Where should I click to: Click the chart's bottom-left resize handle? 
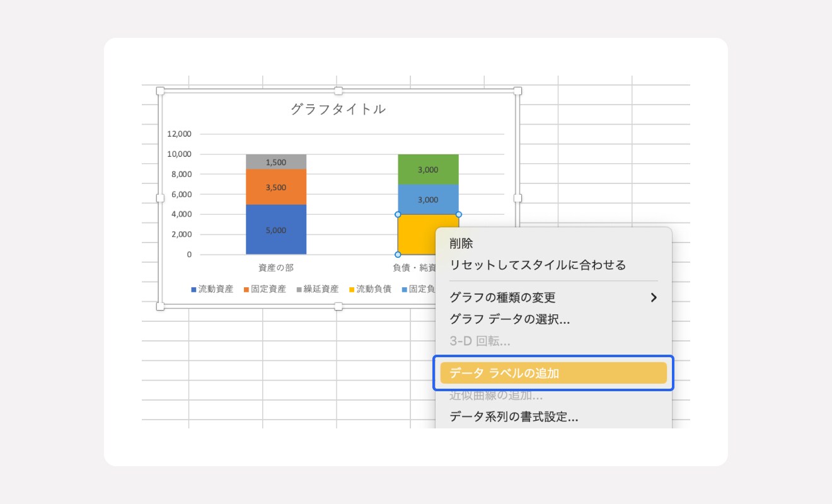[160, 306]
